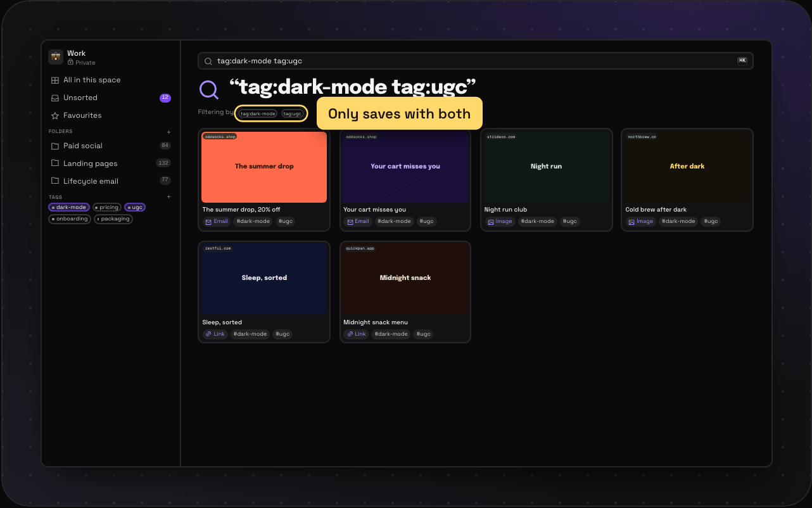812x508 pixels.
Task: Click the title "Midnight snack menu"
Action: point(376,322)
